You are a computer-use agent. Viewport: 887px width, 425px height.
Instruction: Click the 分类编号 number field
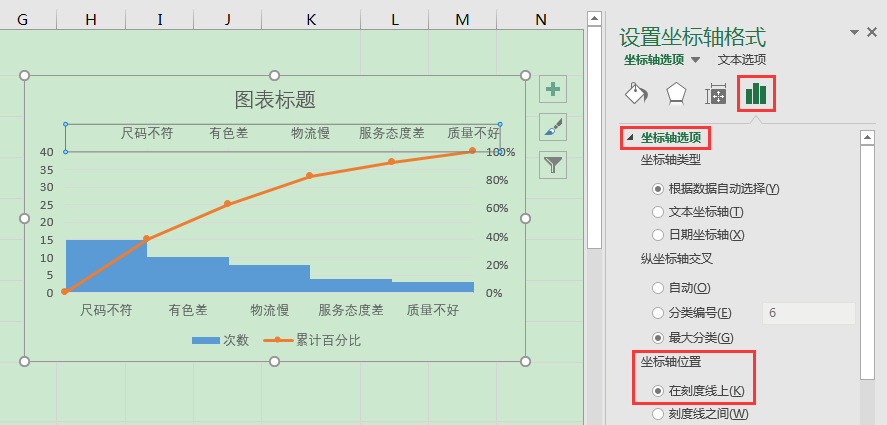(x=809, y=313)
